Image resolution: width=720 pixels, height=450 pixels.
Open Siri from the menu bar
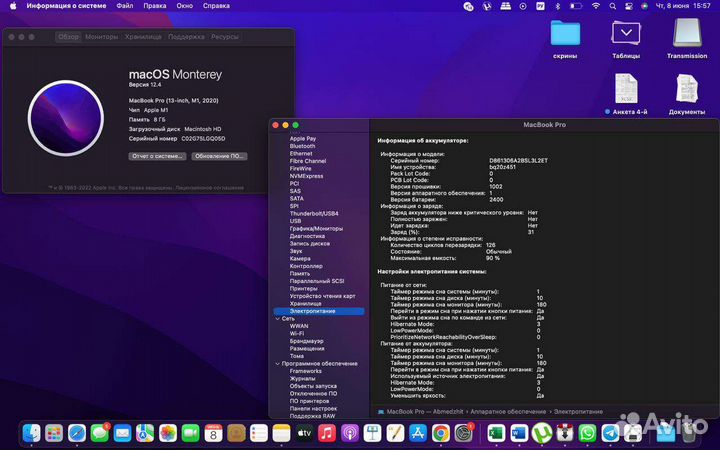[x=644, y=6]
